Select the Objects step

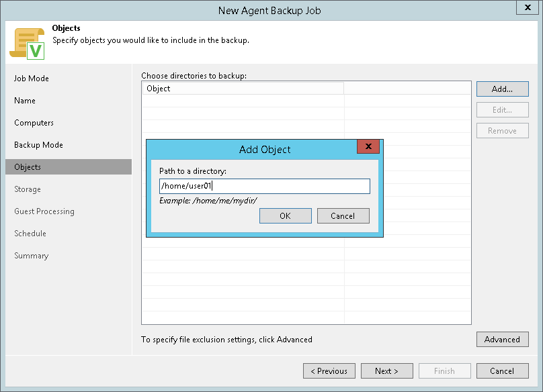[x=28, y=167]
